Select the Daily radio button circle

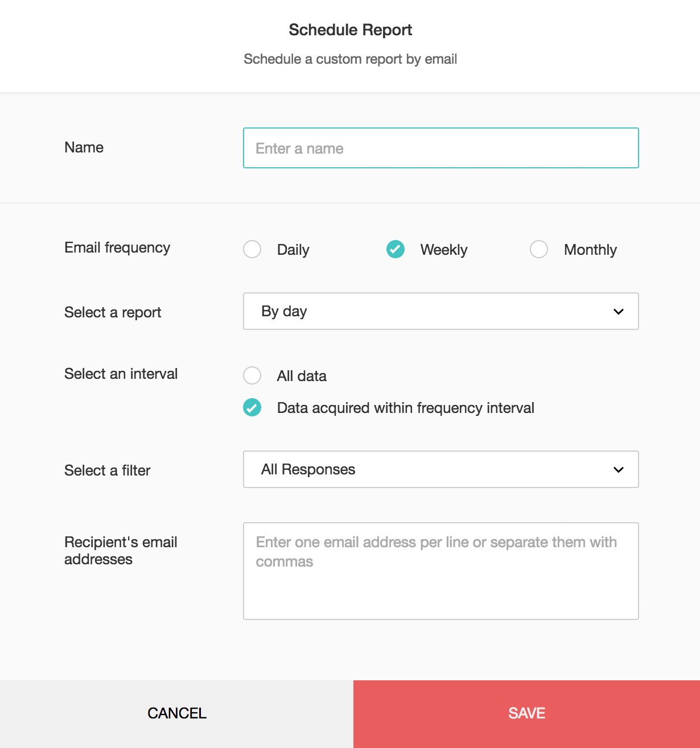pyautogui.click(x=252, y=249)
